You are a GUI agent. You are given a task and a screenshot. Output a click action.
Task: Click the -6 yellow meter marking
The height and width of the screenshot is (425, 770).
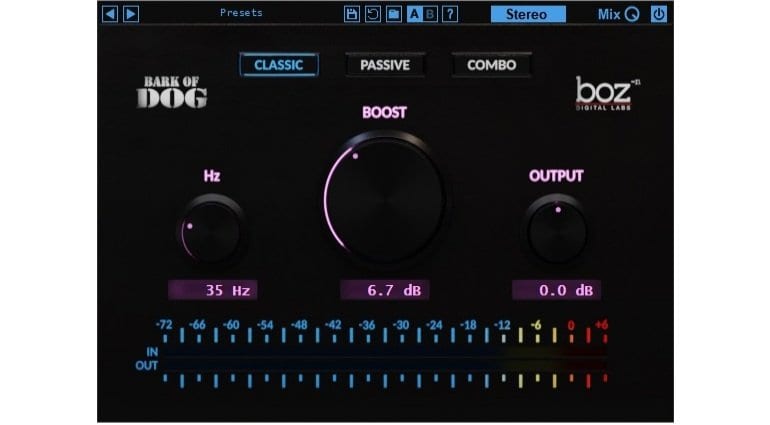(x=536, y=325)
